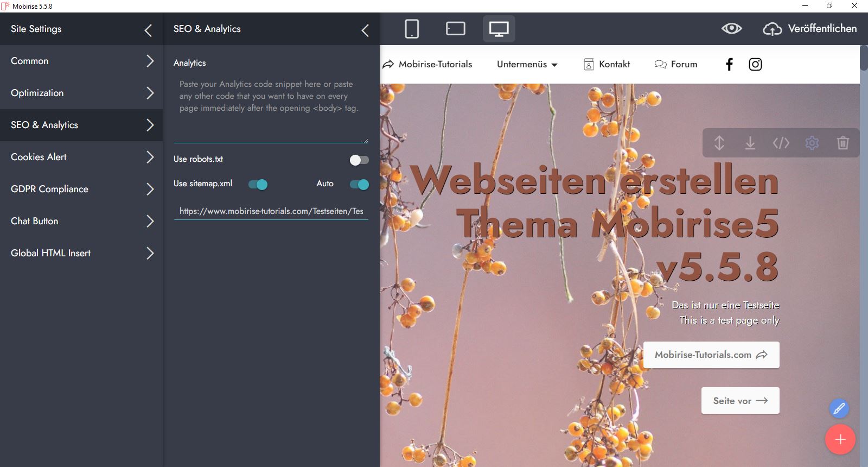
Task: Expand the Chat Button chevron
Action: [x=150, y=221]
